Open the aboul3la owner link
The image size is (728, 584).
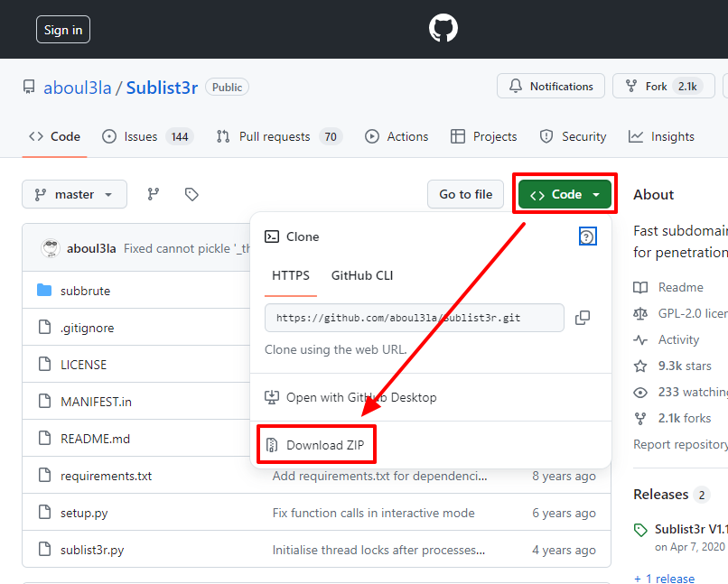(x=78, y=88)
